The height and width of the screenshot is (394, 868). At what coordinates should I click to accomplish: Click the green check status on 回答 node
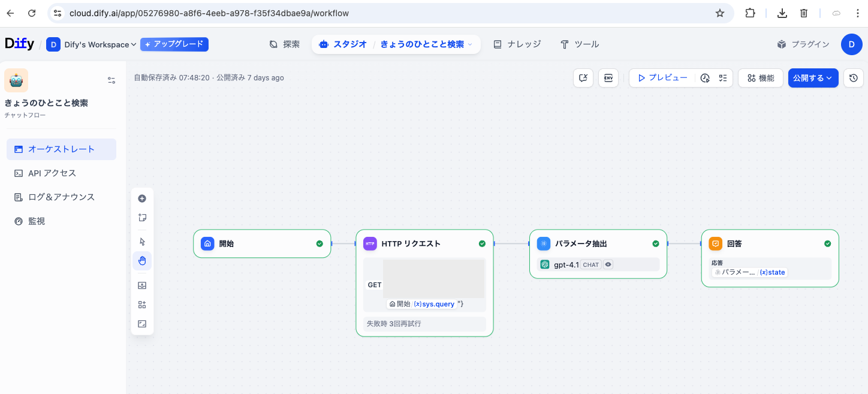click(x=828, y=243)
